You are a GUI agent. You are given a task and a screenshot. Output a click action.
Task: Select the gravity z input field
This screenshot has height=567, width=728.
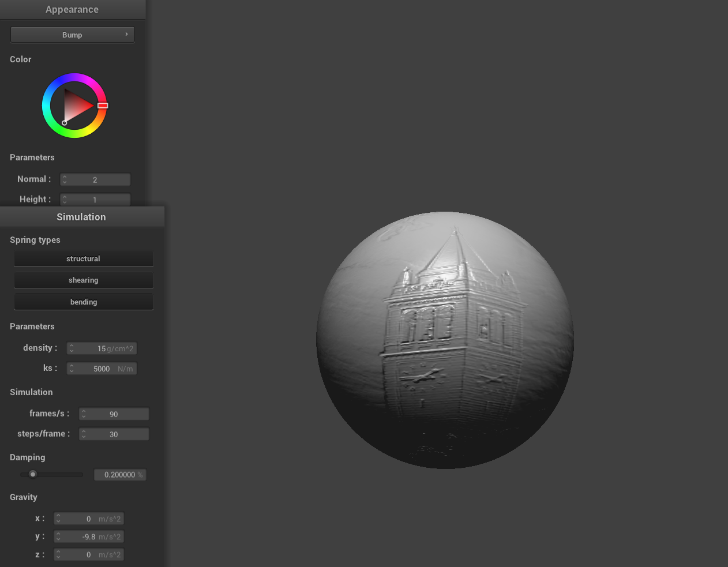[89, 554]
